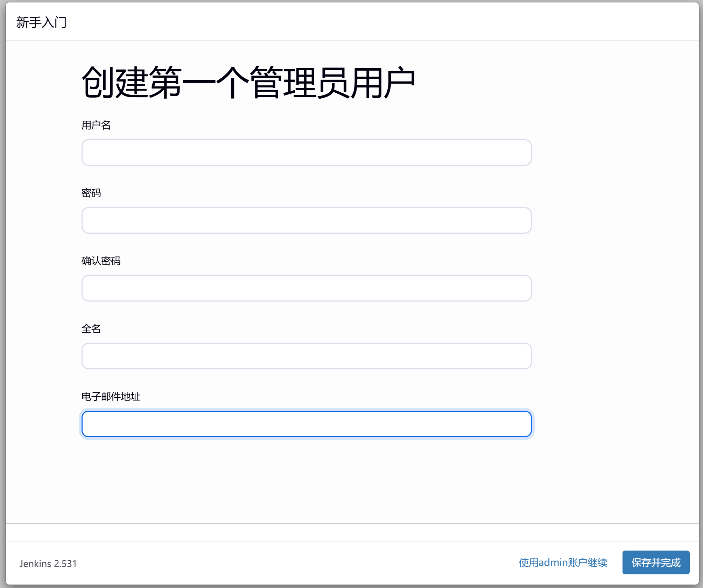703x588 pixels.
Task: Click the 用户名 field label
Action: coord(96,125)
